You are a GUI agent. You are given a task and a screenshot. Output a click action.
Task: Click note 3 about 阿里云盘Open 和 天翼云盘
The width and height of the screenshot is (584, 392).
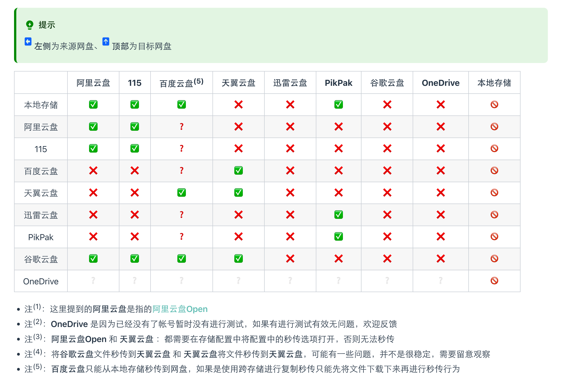click(x=209, y=339)
